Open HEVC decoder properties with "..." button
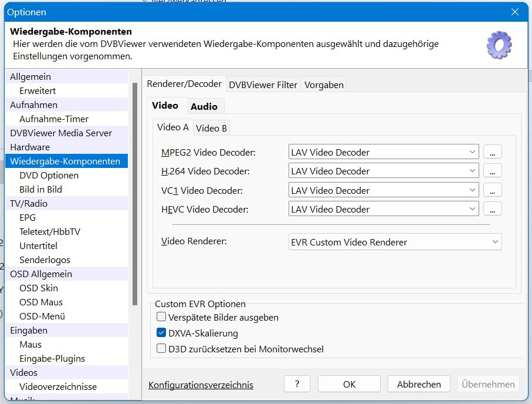The image size is (532, 404). click(x=492, y=209)
